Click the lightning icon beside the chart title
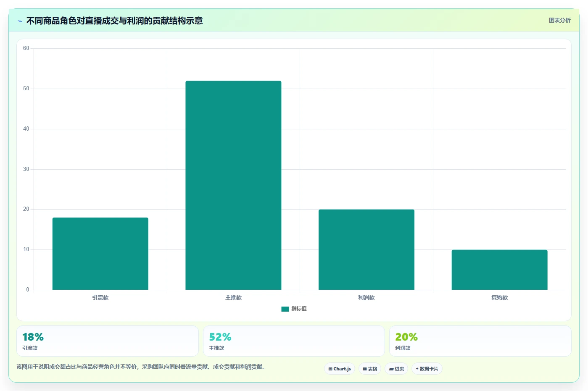 click(20, 21)
